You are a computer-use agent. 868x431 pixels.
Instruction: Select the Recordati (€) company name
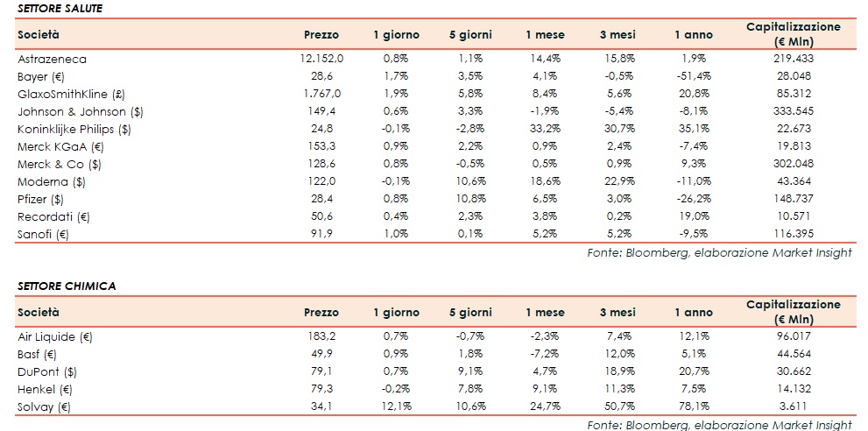pyautogui.click(x=54, y=216)
